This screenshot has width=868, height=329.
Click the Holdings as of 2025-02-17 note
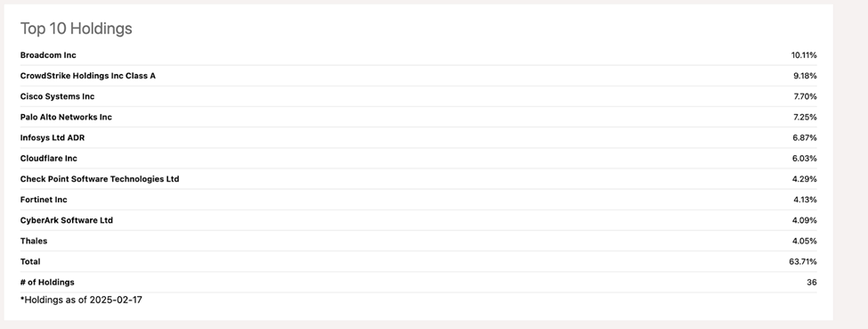pyautogui.click(x=81, y=300)
